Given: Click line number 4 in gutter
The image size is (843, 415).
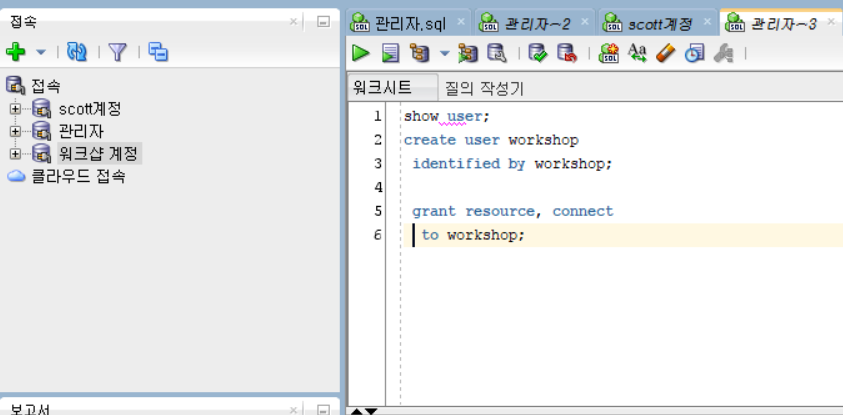Looking at the screenshot, I should tap(378, 188).
